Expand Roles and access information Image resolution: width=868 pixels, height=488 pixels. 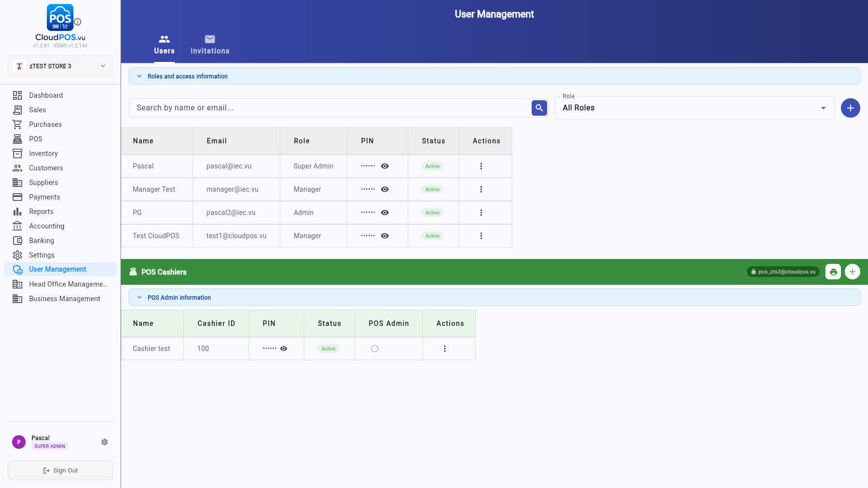click(x=494, y=76)
